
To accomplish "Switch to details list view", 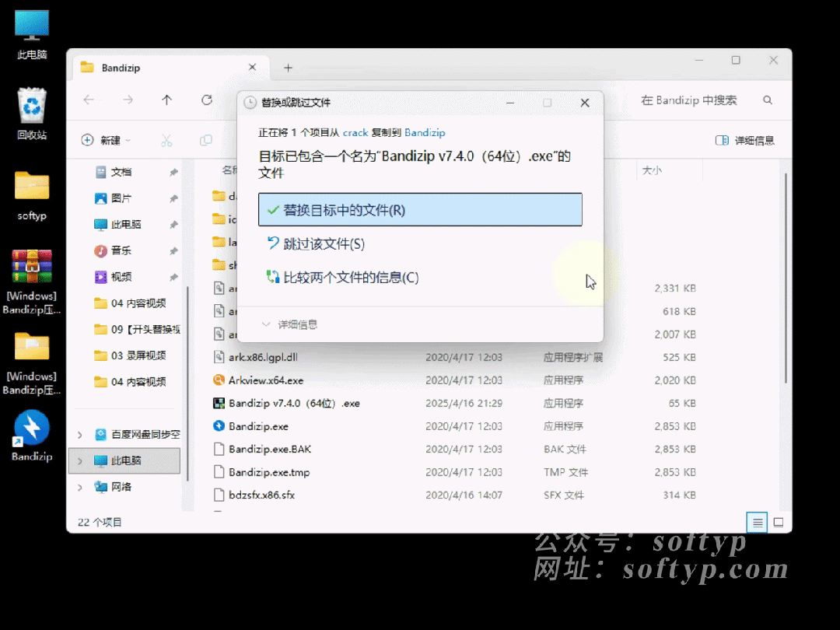I will pyautogui.click(x=757, y=523).
